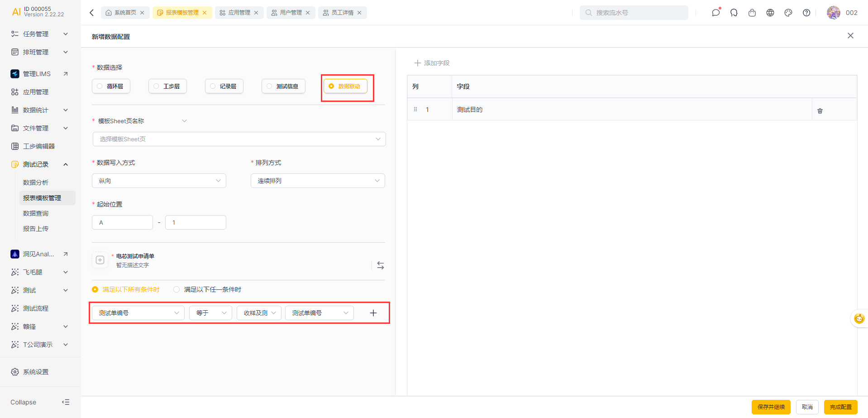Select the 记录层 radio option
The width and height of the screenshot is (868, 418).
(224, 86)
